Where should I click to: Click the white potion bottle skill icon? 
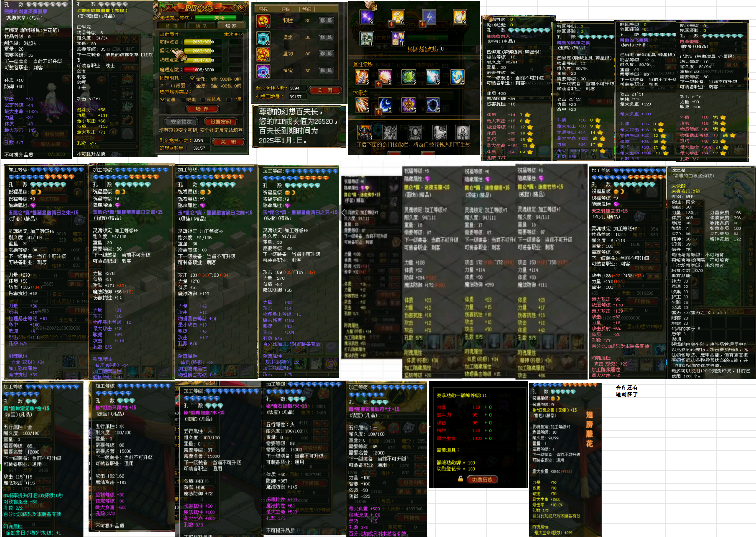(x=460, y=17)
